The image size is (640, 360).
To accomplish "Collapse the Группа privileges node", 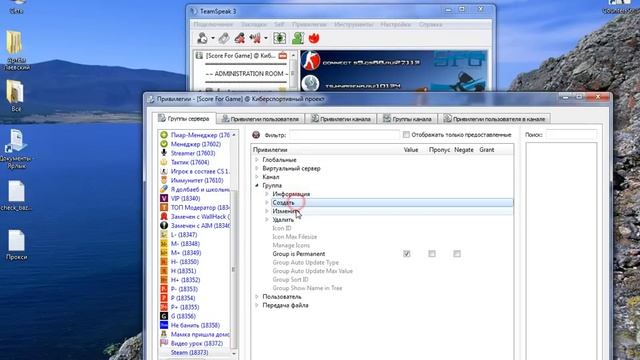I will coord(257,186).
